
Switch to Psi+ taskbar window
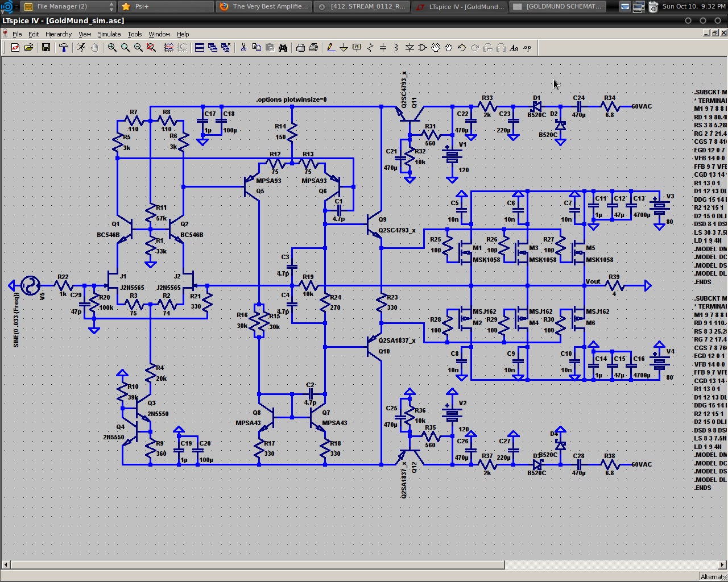pos(166,6)
